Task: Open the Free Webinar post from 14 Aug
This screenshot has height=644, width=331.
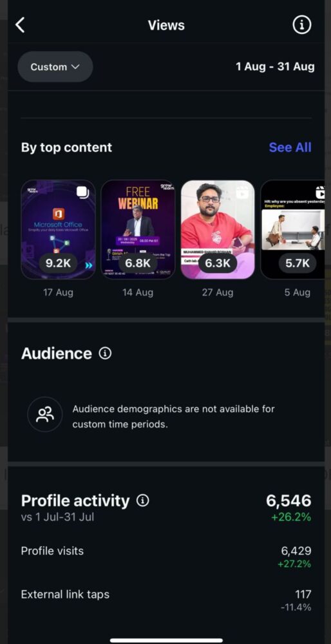Action: coord(138,230)
